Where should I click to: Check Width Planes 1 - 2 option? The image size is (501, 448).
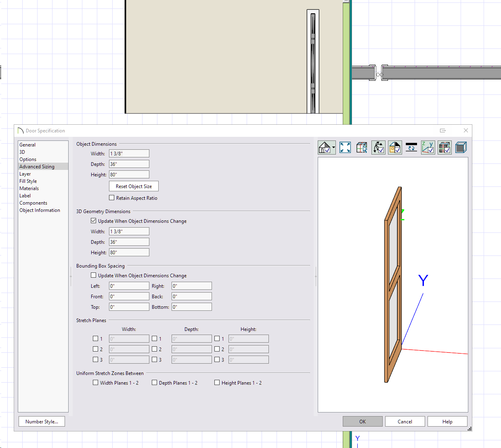[96, 383]
